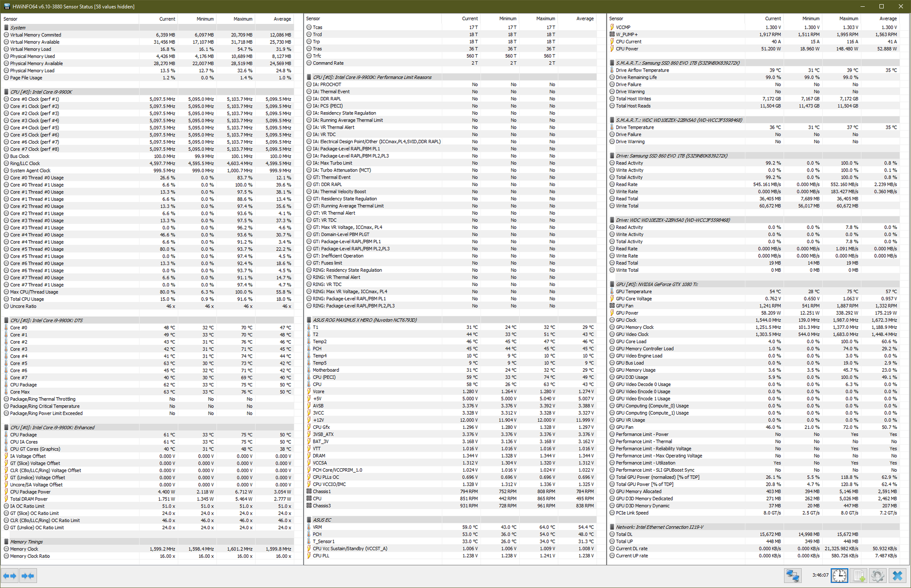This screenshot has width=911, height=588.
Task: Click the clock reset timer button
Action: (839, 576)
